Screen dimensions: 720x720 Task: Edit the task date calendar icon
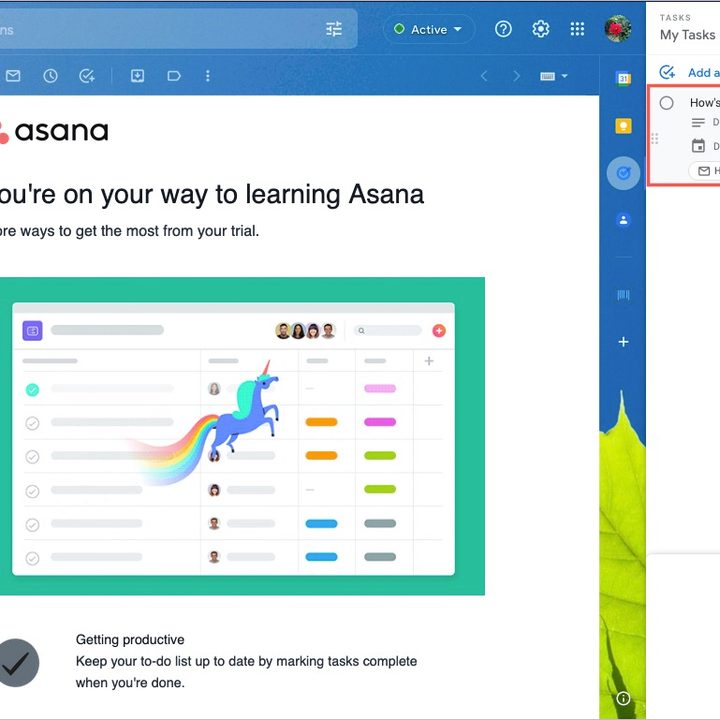[698, 146]
